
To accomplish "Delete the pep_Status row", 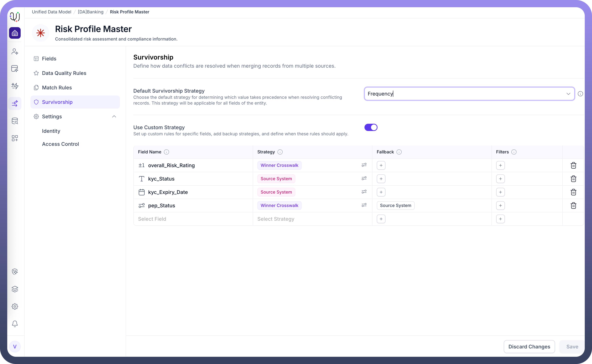I will [x=573, y=206].
